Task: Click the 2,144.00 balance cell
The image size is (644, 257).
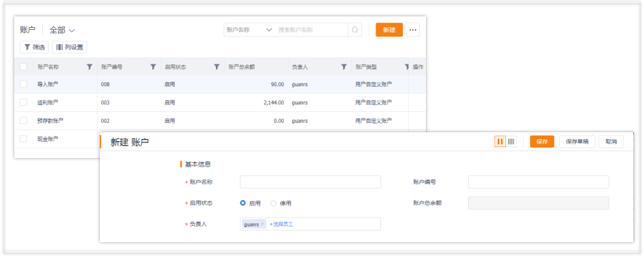Action: click(274, 102)
